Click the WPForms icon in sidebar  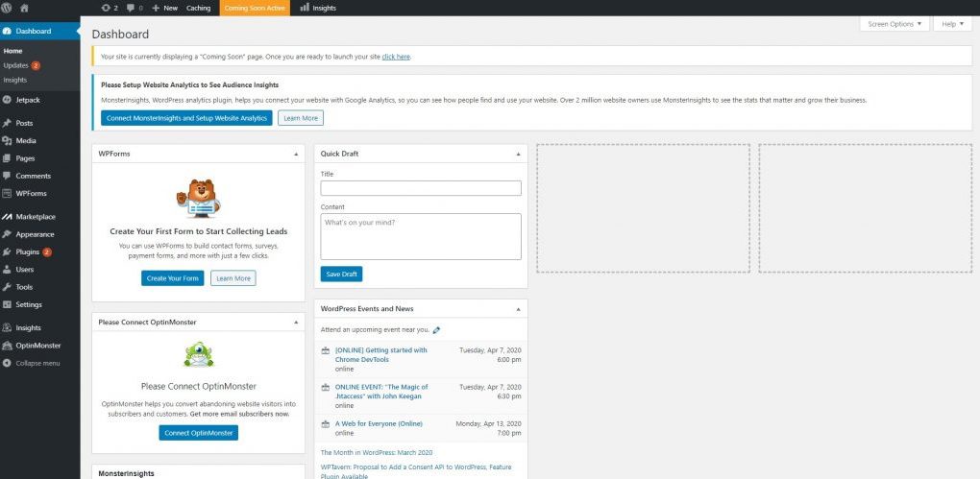(x=7, y=193)
